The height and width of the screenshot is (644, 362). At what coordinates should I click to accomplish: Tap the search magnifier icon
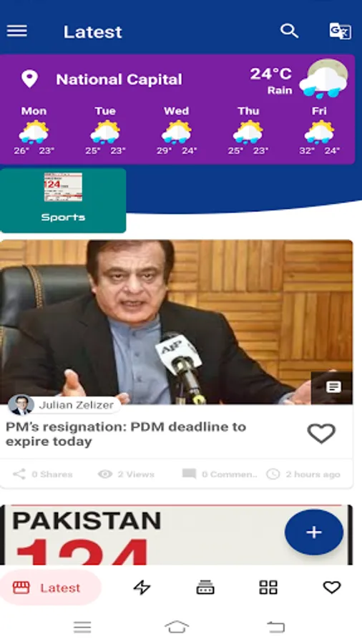[x=289, y=31]
